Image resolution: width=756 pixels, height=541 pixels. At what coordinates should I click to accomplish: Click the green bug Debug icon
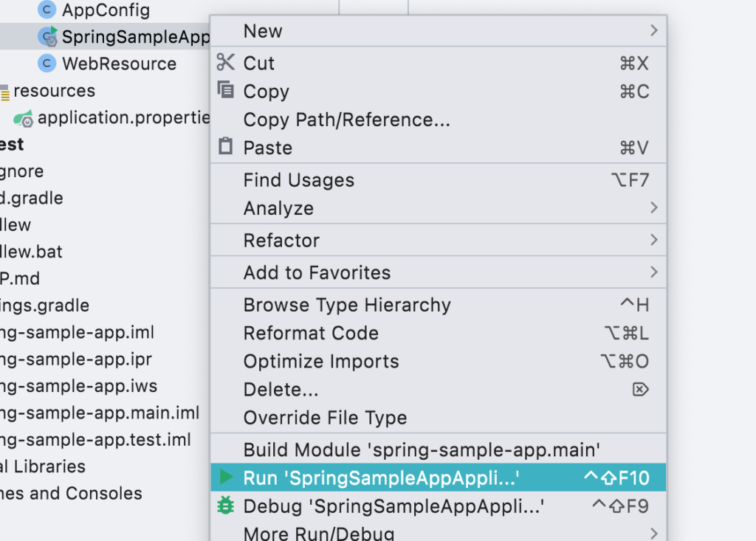(x=225, y=506)
